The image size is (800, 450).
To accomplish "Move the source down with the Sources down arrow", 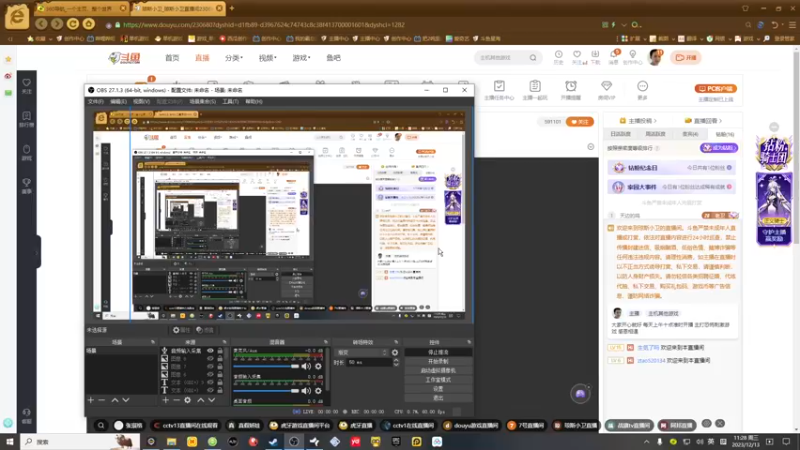I will [x=211, y=401].
